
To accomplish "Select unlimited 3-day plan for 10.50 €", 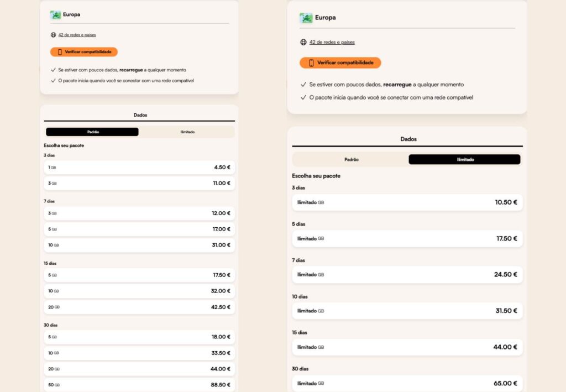I will 407,202.
